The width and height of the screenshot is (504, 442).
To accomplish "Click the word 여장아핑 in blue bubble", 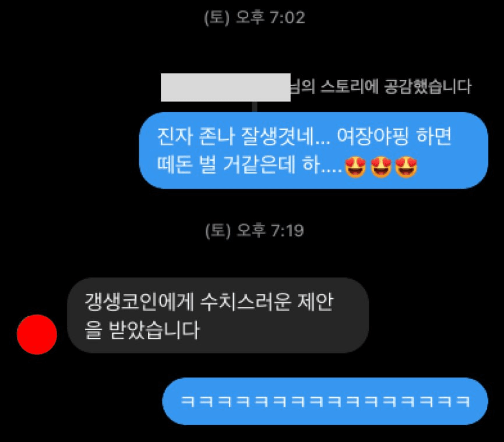I will point(372,136).
